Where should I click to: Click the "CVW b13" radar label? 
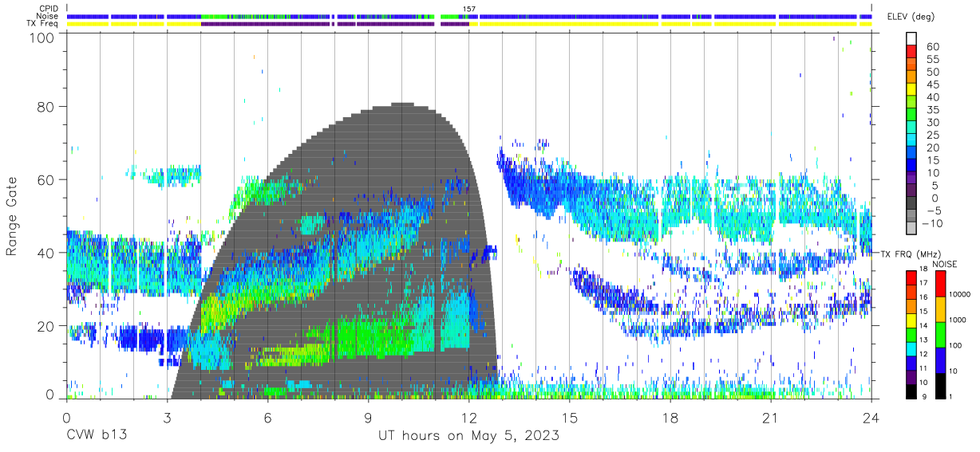97,436
